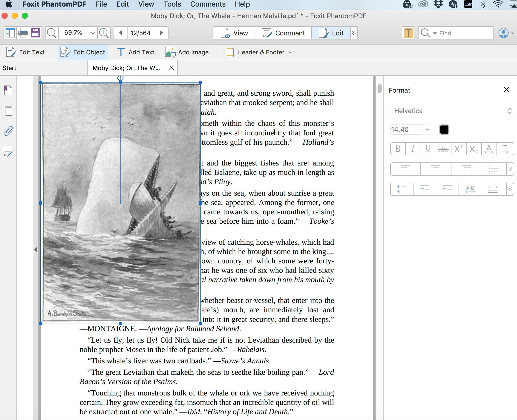The image size is (517, 420).
Task: Click the paragraph spacing icon
Action: pos(493,189)
